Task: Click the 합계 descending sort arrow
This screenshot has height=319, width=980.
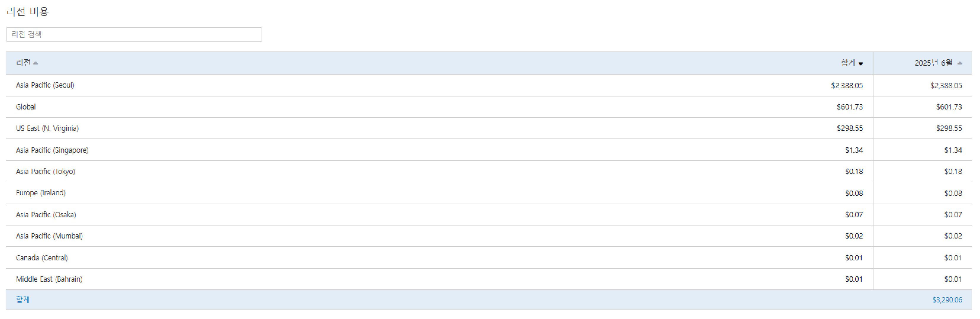Action: [860, 64]
